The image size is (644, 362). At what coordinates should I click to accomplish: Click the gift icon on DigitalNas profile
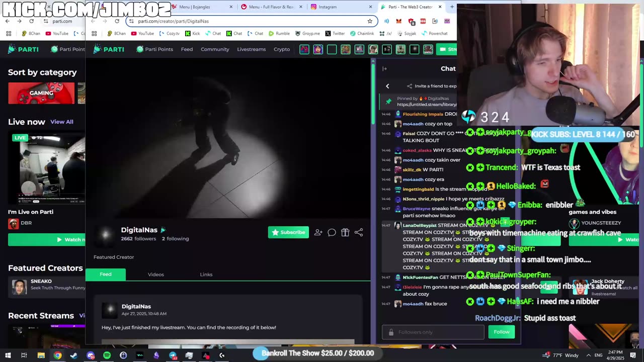pos(345,232)
